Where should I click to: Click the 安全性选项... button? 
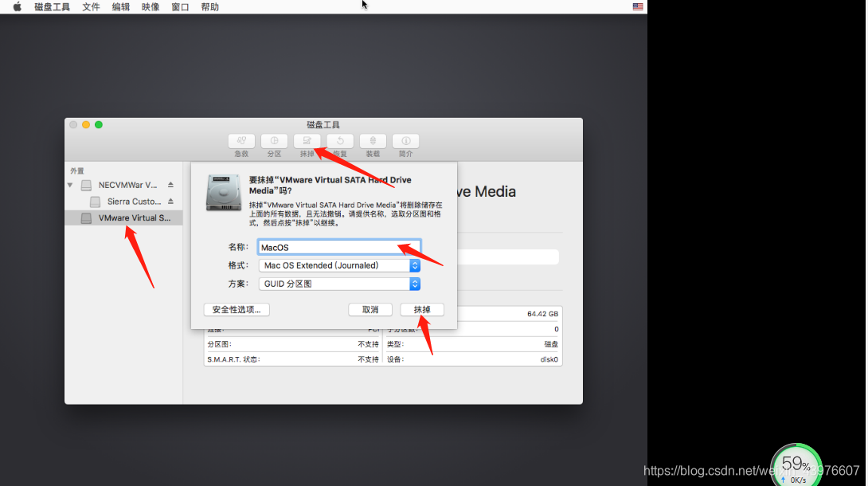click(237, 309)
